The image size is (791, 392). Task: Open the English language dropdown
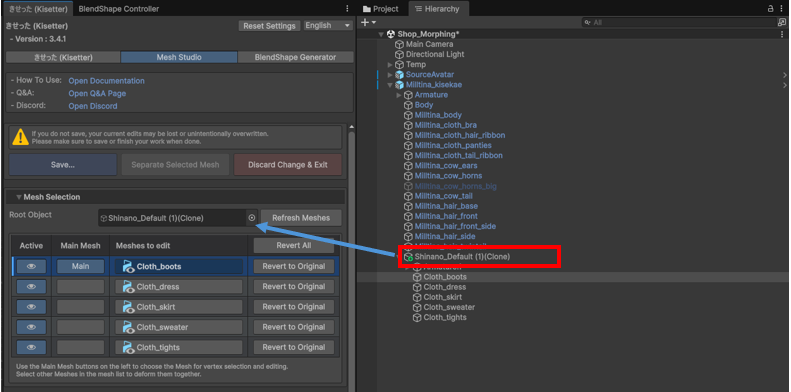tap(328, 26)
